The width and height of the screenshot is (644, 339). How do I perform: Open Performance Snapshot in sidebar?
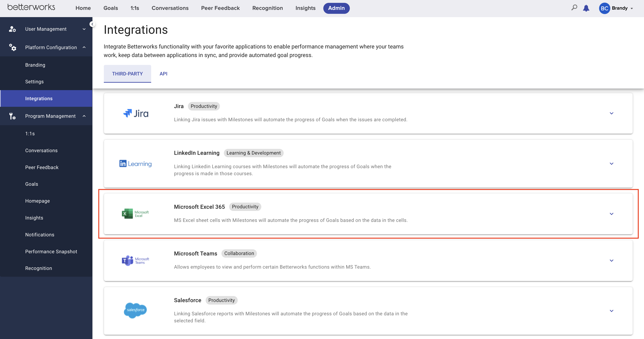[x=51, y=252]
